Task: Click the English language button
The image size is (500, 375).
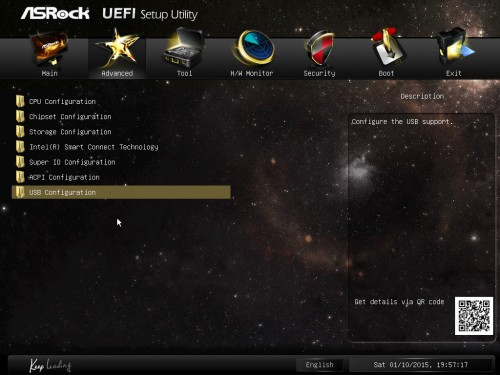Action: (319, 365)
